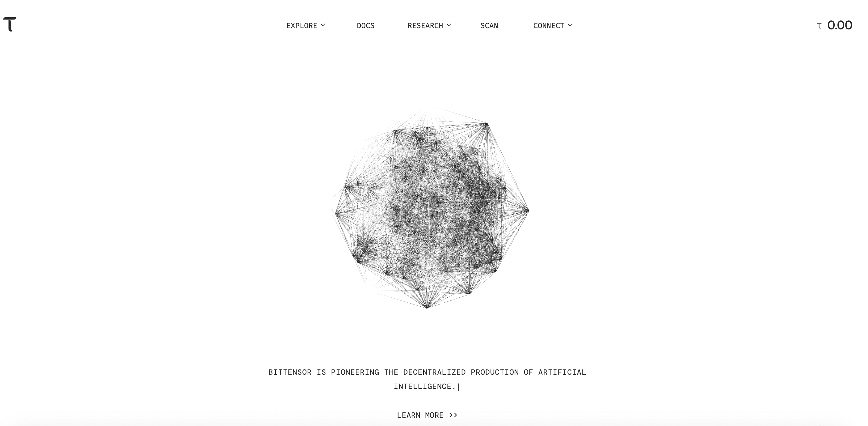This screenshot has height=426, width=868.
Task: Click the Bittensor logo icon top left
Action: 9,25
